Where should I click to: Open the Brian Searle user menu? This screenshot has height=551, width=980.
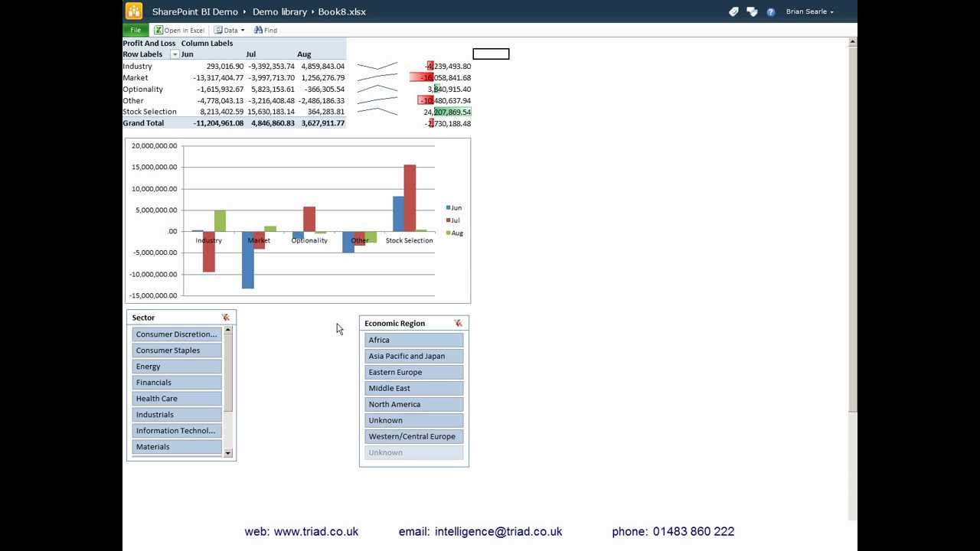coord(809,11)
